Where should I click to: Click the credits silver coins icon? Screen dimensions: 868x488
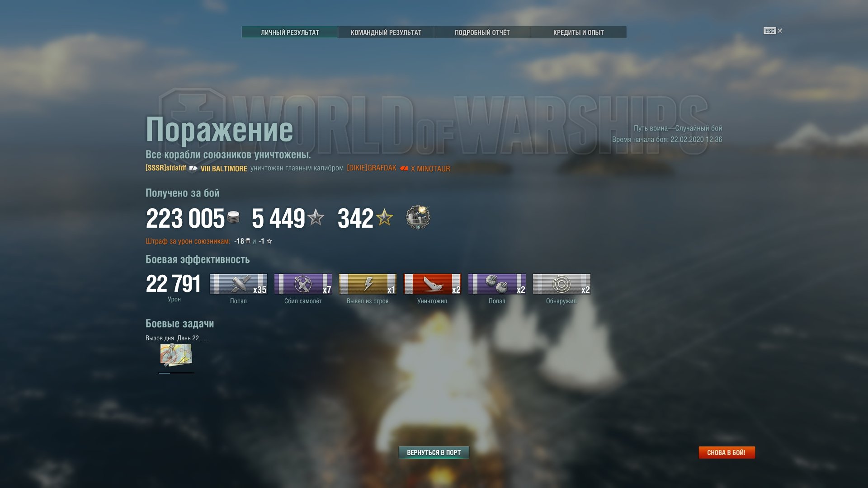[233, 218]
